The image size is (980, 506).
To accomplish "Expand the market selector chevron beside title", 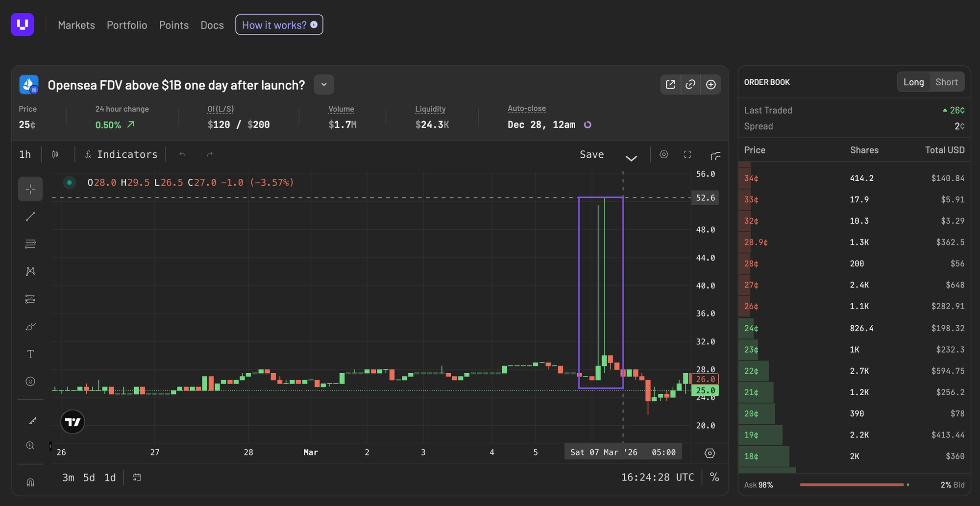I will click(324, 85).
